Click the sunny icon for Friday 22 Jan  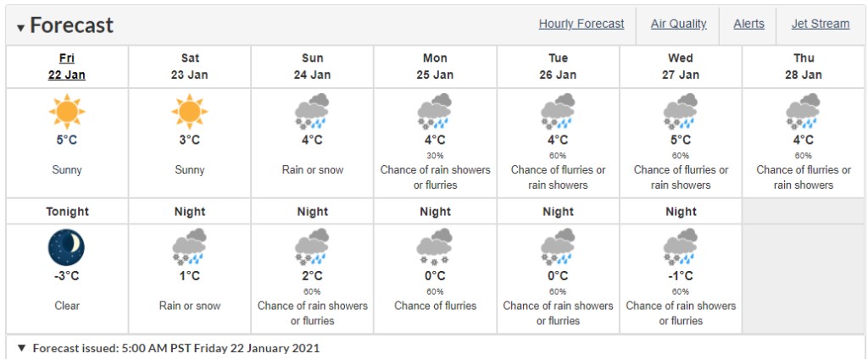[67, 111]
